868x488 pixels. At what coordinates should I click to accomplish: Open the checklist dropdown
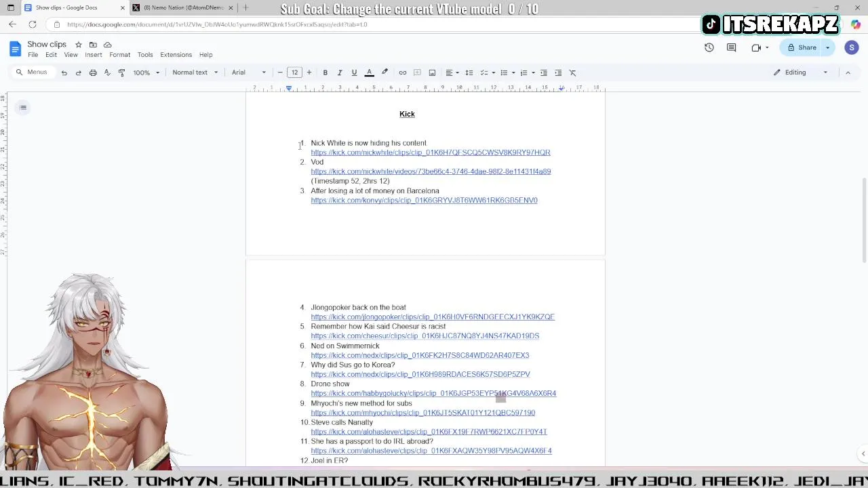point(488,73)
